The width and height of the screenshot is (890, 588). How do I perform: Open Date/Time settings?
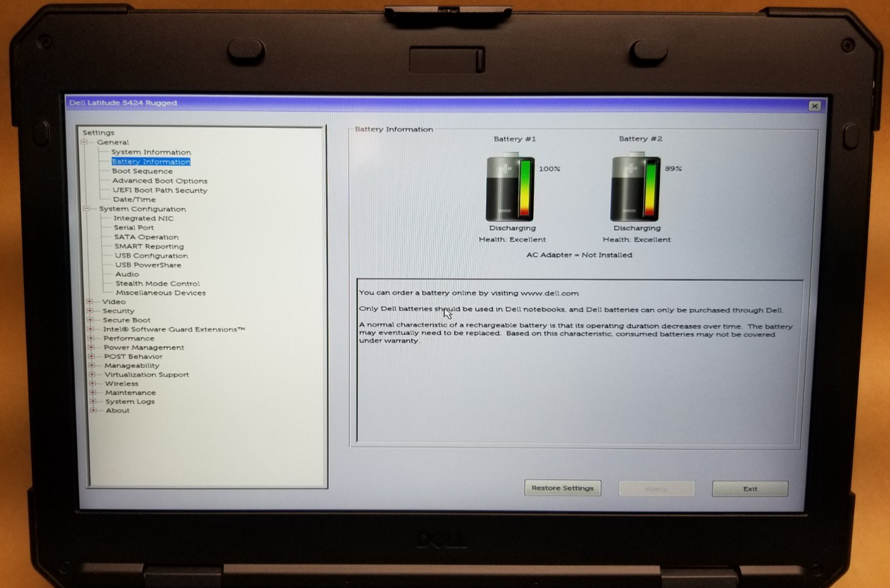tap(134, 200)
